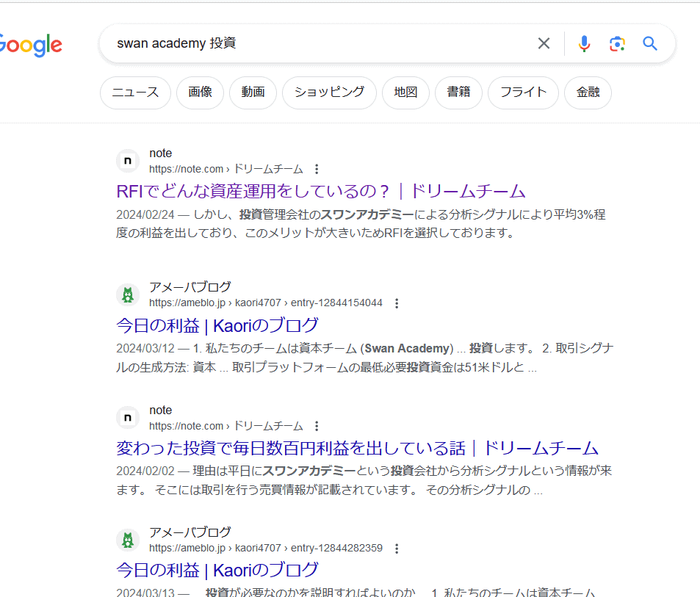
Task: Click note favicon of first result
Action: tap(128, 161)
